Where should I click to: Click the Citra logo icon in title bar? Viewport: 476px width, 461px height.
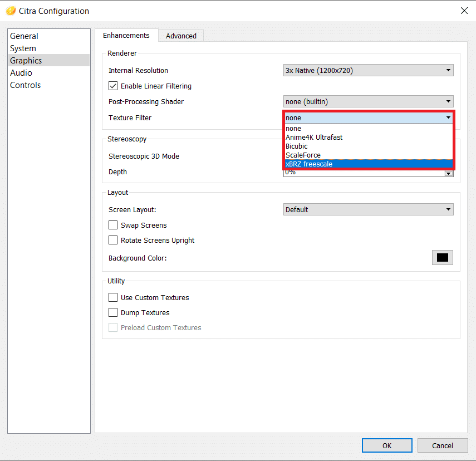[11, 11]
